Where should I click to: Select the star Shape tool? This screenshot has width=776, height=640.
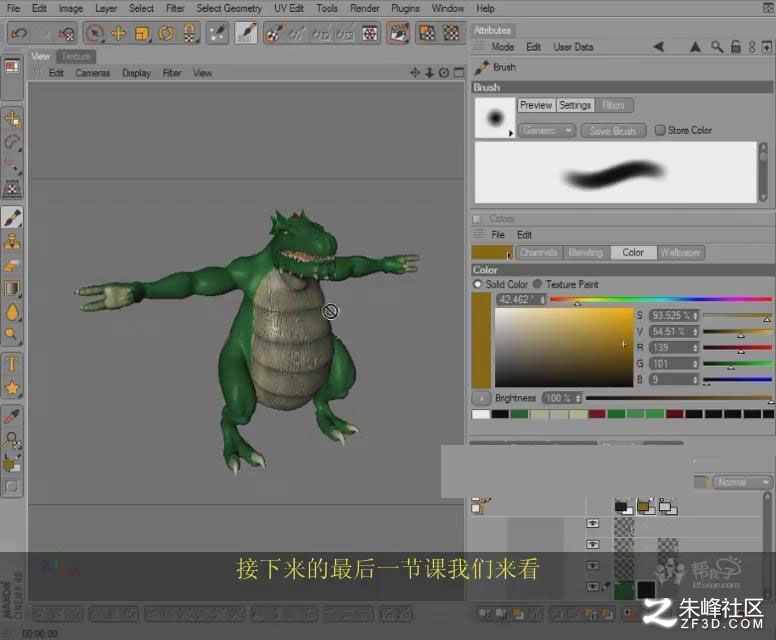pos(12,389)
